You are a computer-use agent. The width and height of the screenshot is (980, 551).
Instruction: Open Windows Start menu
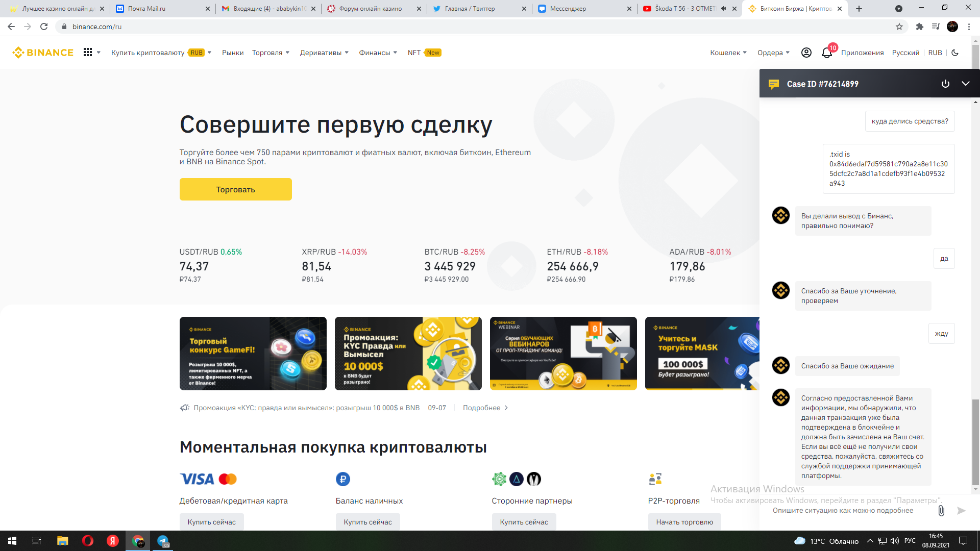click(x=12, y=541)
